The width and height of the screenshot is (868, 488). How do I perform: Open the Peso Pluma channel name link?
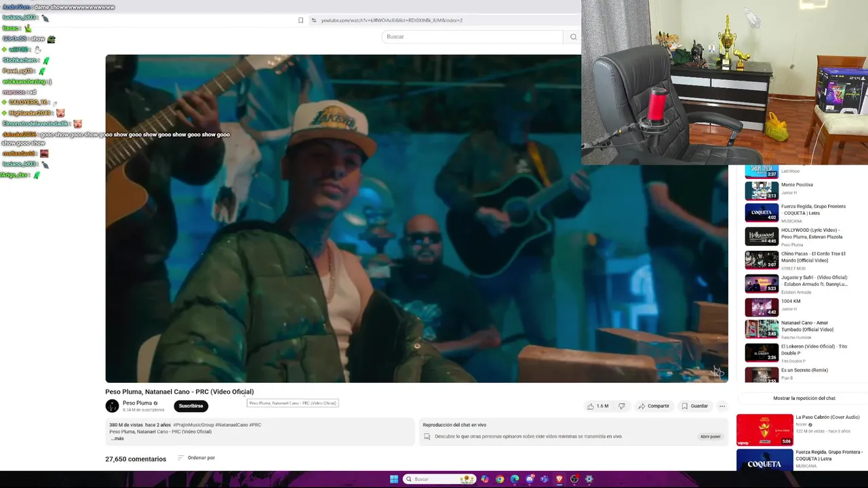click(x=137, y=403)
